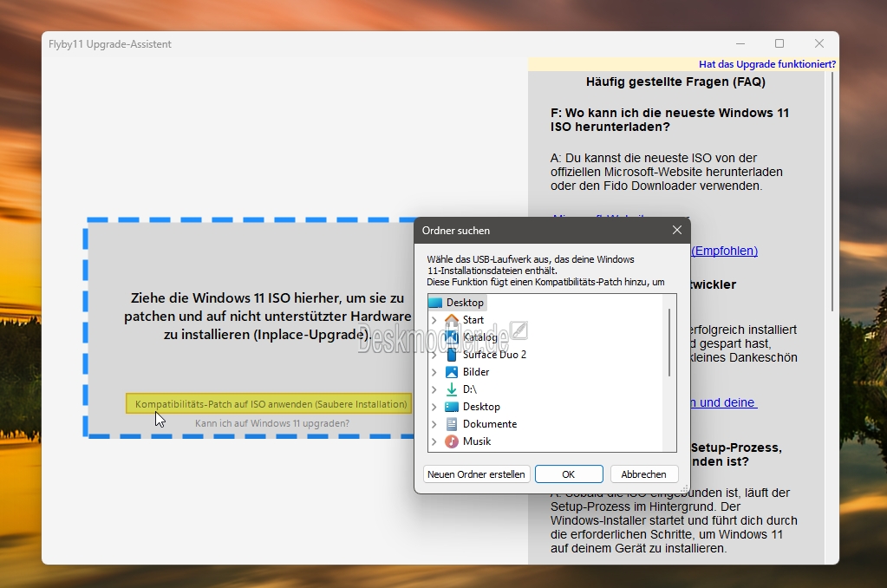Viewport: 887px width, 588px height.
Task: Expand the Musik tree node
Action: (x=434, y=441)
